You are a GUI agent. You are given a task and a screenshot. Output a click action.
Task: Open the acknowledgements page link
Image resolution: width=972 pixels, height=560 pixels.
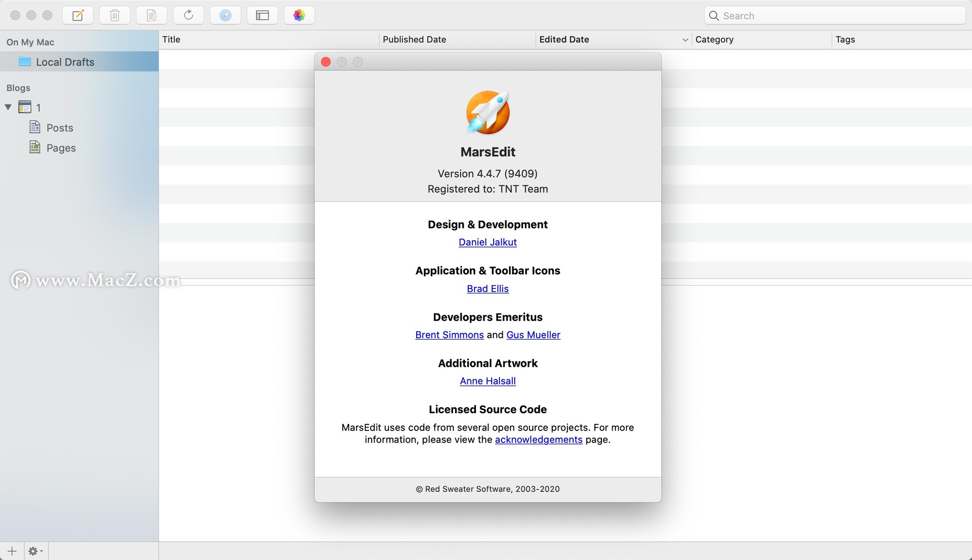tap(539, 440)
